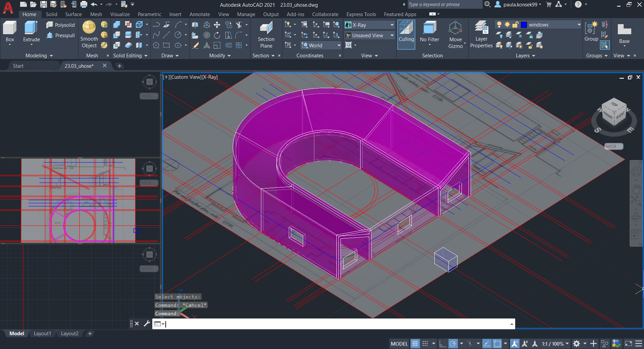Screen dimensions: 644x349
Task: Click the WCS label under ViewCube
Action: (x=613, y=146)
